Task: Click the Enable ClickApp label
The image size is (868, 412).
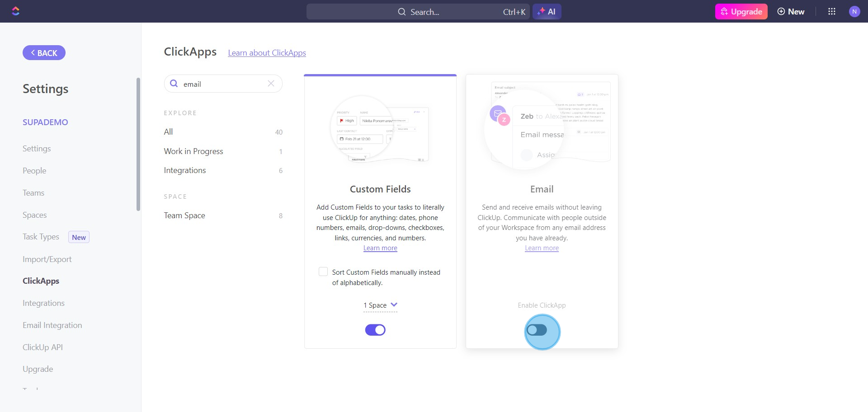Action: 542,305
